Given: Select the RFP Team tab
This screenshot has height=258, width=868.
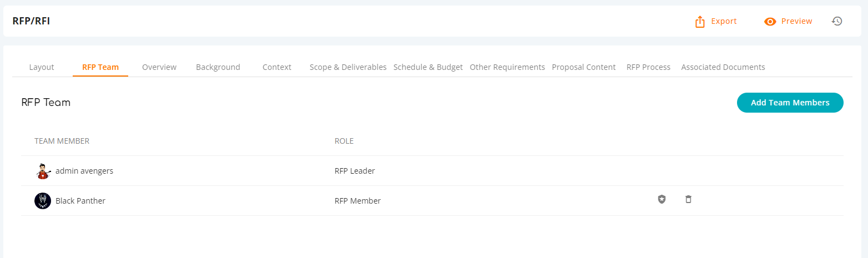Looking at the screenshot, I should pos(100,67).
